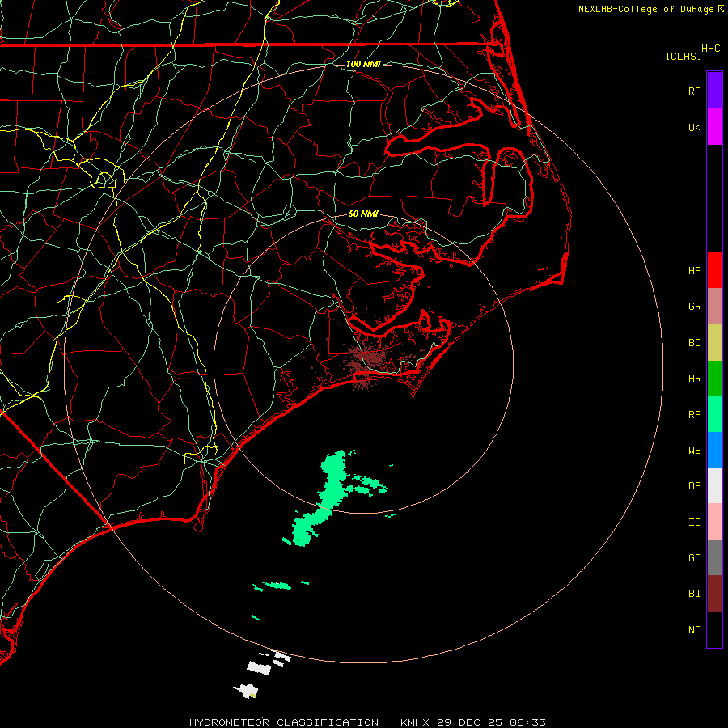Screen dimensions: 728x728
Task: Click the HR legend label text
Action: pos(694,379)
